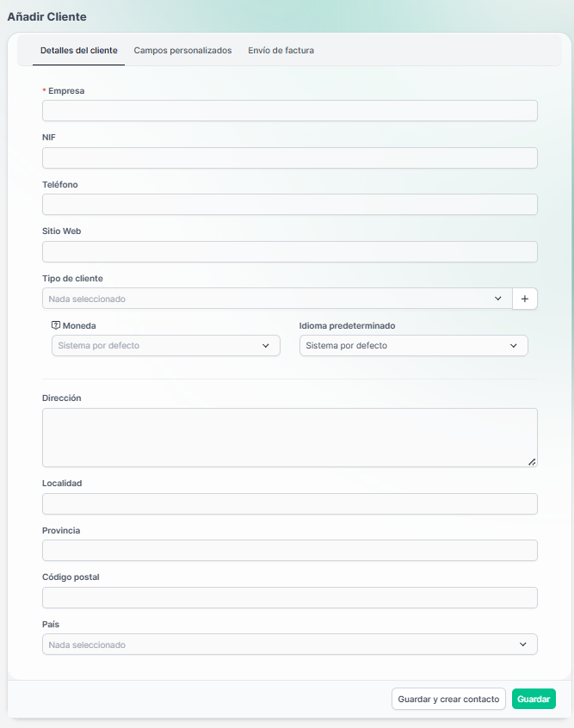The width and height of the screenshot is (574, 728).
Task: Select the Código postal field
Action: click(289, 598)
